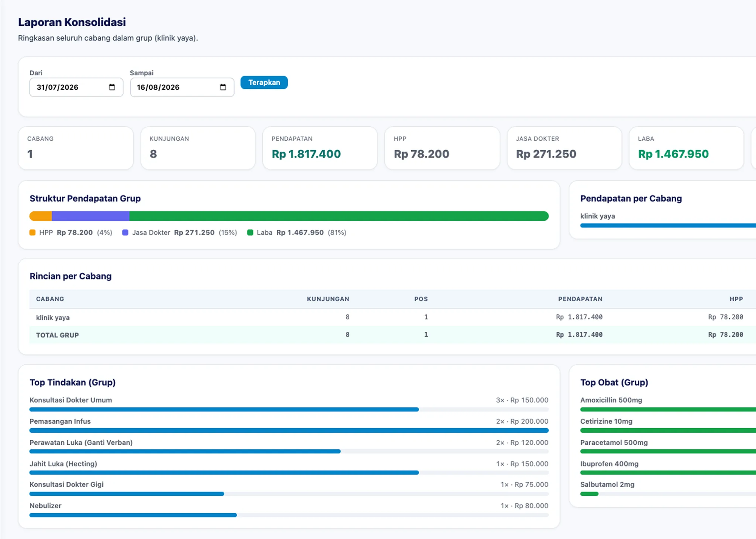Click the Kunjungan card value 8
The image size is (756, 539).
[153, 154]
